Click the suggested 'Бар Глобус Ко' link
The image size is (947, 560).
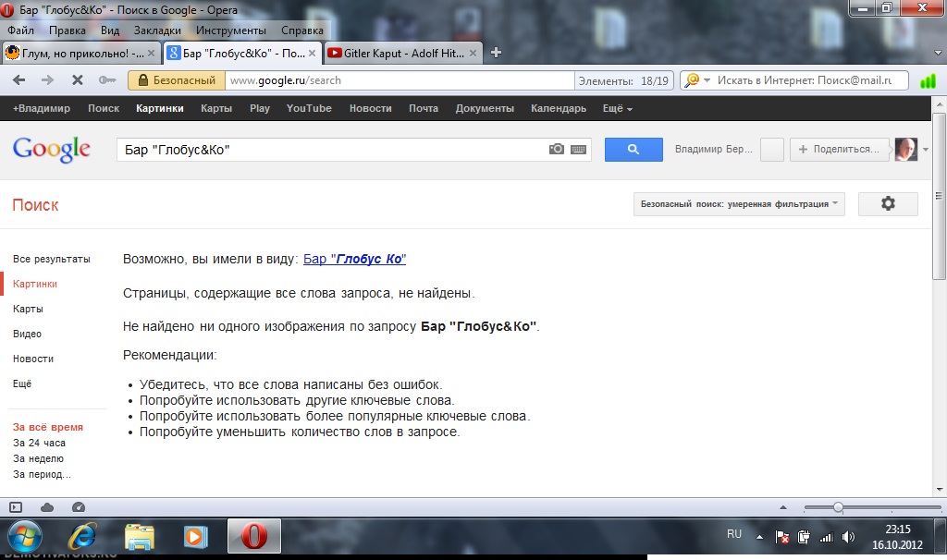pyautogui.click(x=354, y=259)
